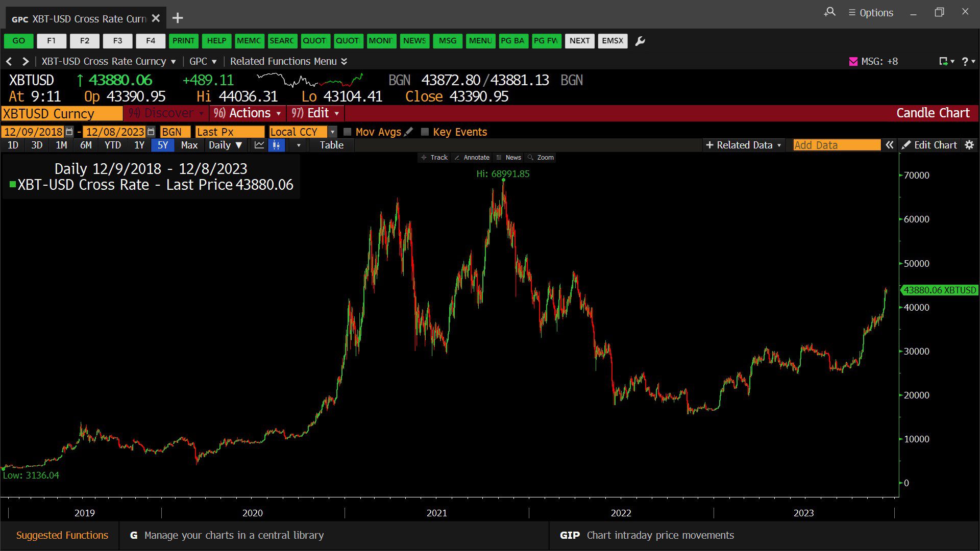The height and width of the screenshot is (551, 980).
Task: Expand the chart type dropdown arrow
Action: (x=299, y=145)
